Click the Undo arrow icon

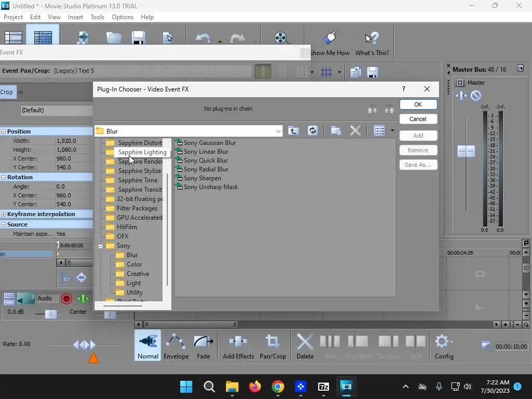203,38
